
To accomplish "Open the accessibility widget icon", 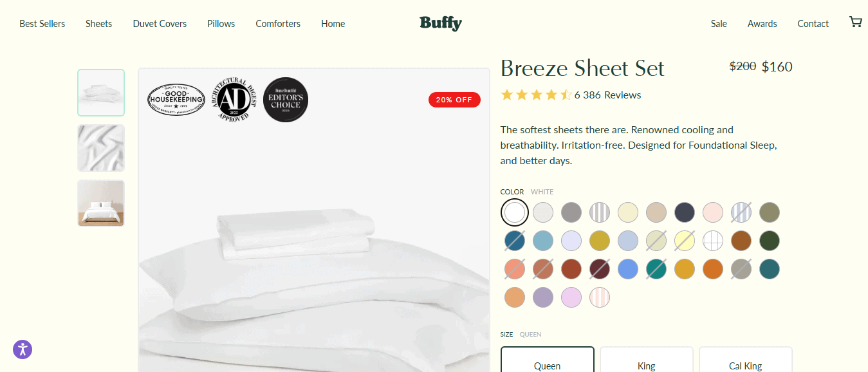I will click(x=23, y=349).
